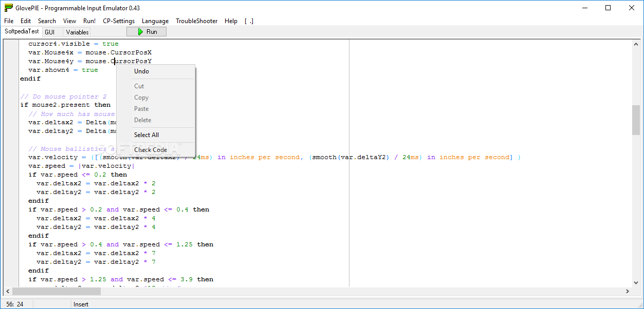Click the 'Insert' status bar indicator

tap(81, 304)
